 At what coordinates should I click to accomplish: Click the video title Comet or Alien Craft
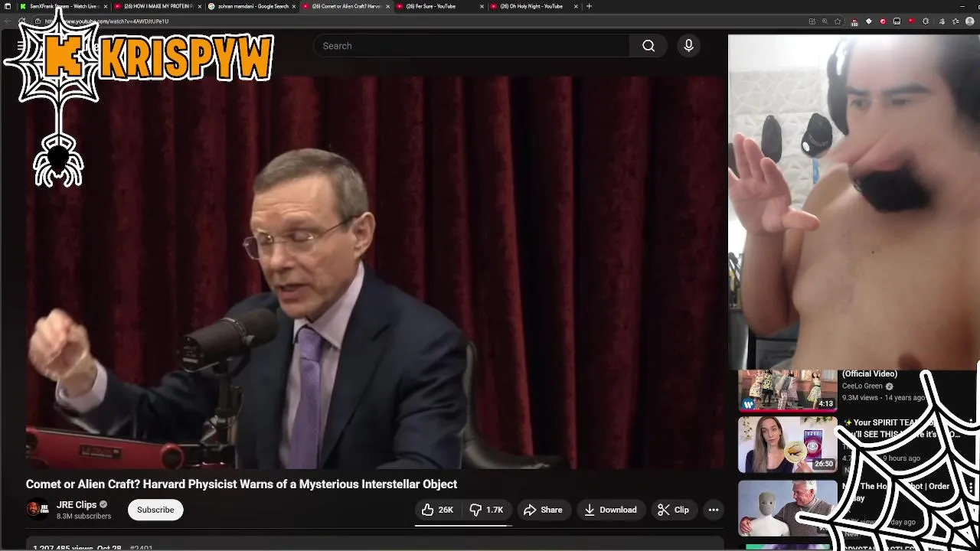pos(241,484)
